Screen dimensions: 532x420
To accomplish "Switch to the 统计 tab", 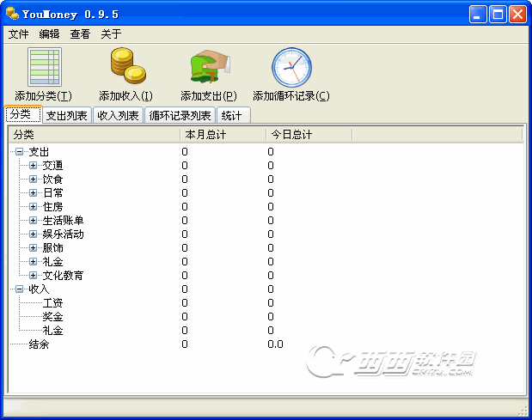I will 233,116.
